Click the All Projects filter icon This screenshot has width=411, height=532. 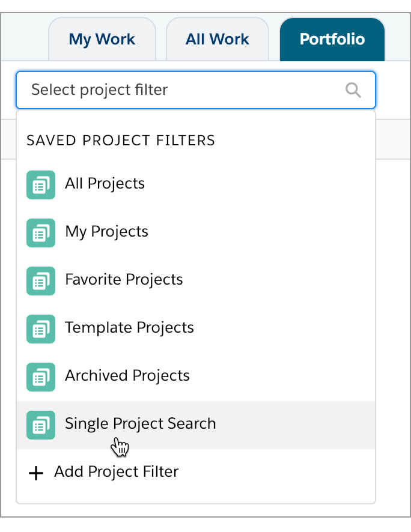41,185
